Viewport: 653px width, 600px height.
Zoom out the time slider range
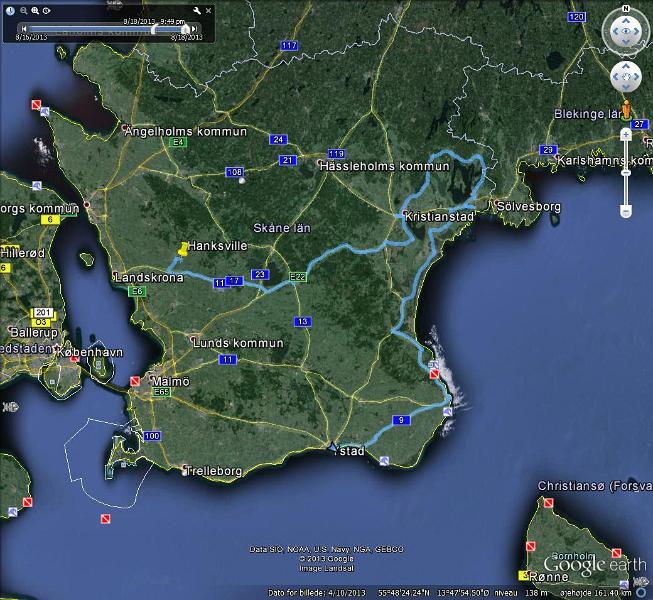point(24,11)
